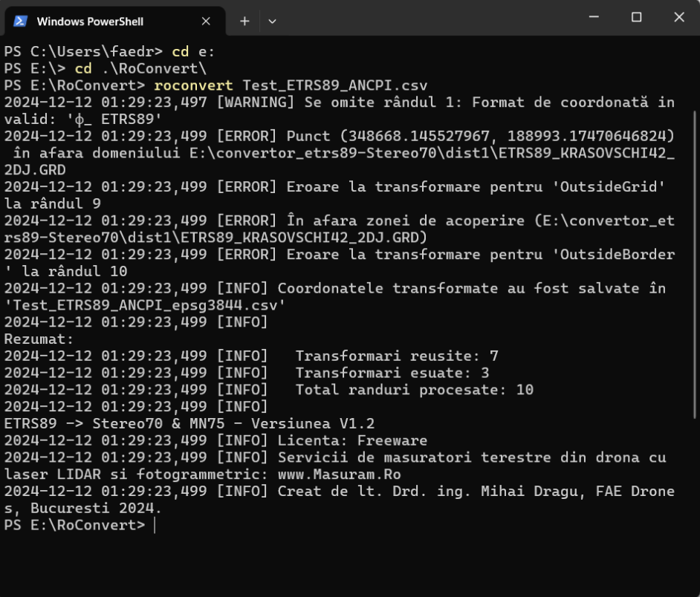
Task: Close the Windows PowerShell tab
Action: pos(206,22)
